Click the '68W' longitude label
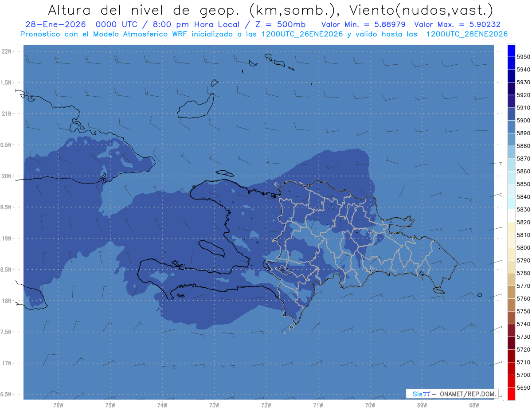Screen dimensions: 532x411 point(474,405)
